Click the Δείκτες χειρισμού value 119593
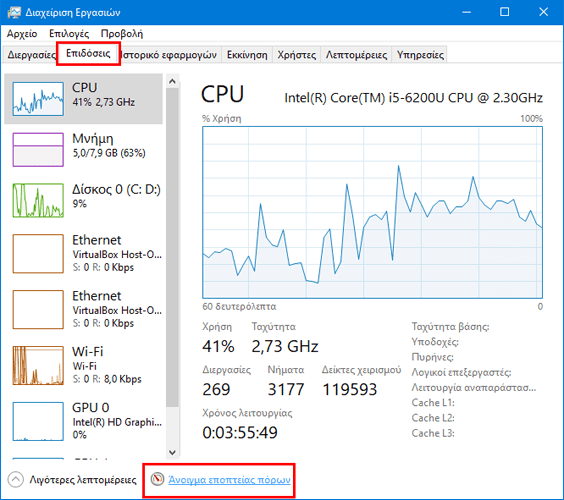 [350, 390]
